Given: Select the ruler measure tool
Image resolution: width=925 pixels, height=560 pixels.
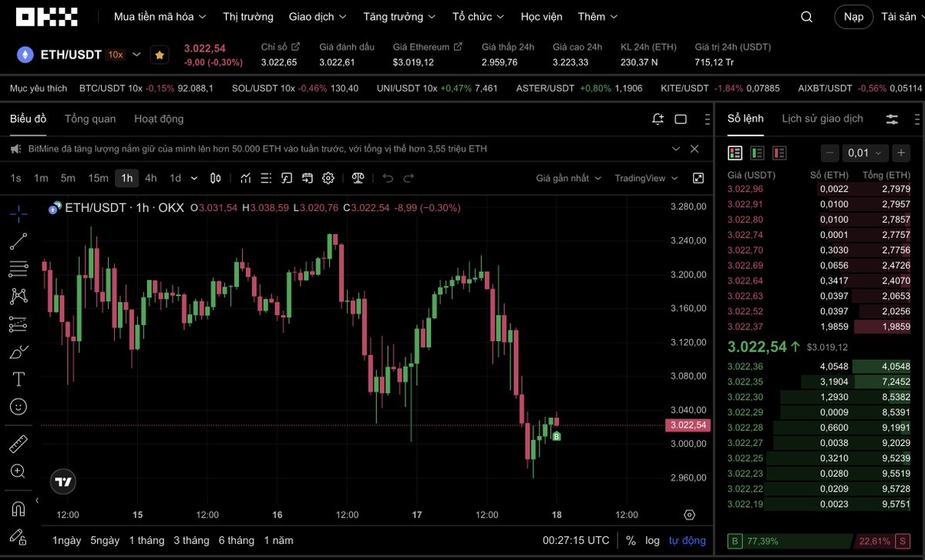Looking at the screenshot, I should point(18,444).
